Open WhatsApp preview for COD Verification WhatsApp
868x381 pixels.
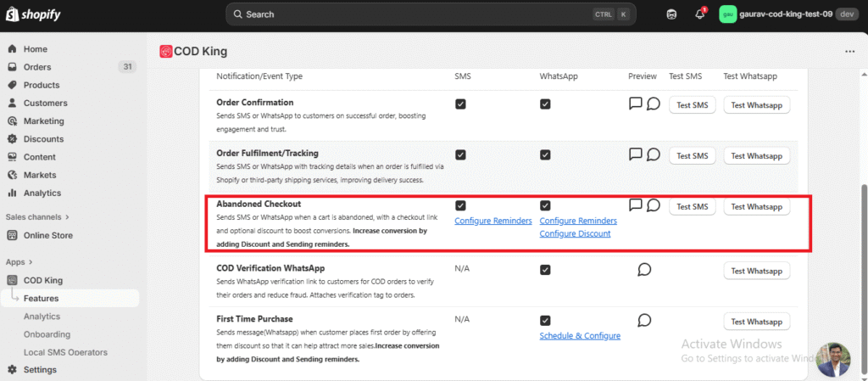click(x=644, y=269)
